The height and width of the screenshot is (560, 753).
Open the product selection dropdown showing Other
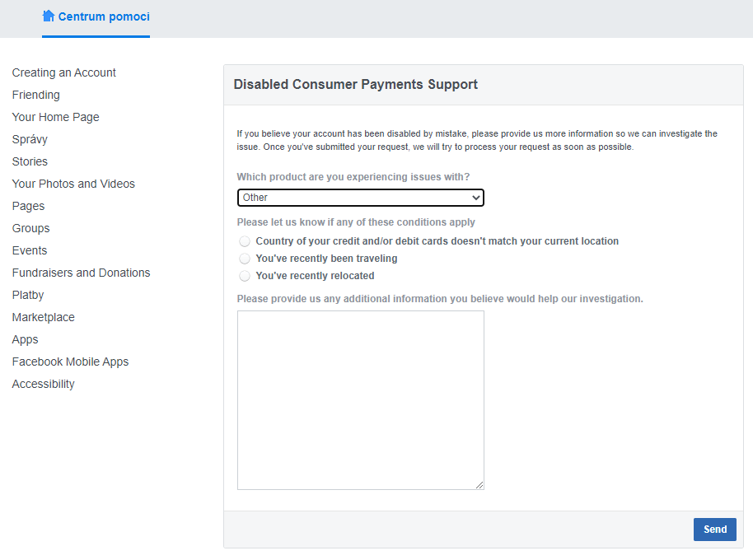(361, 198)
